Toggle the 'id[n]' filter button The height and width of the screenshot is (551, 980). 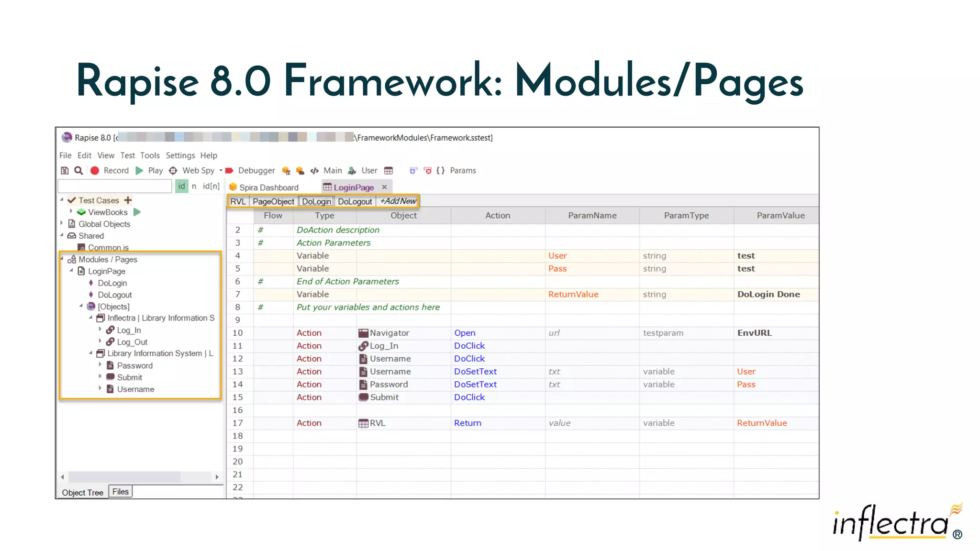pyautogui.click(x=211, y=186)
